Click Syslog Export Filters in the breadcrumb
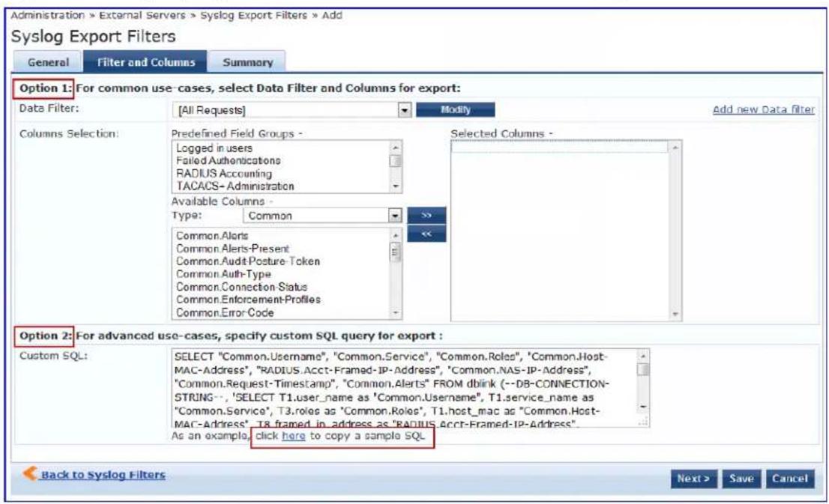 (x=253, y=15)
